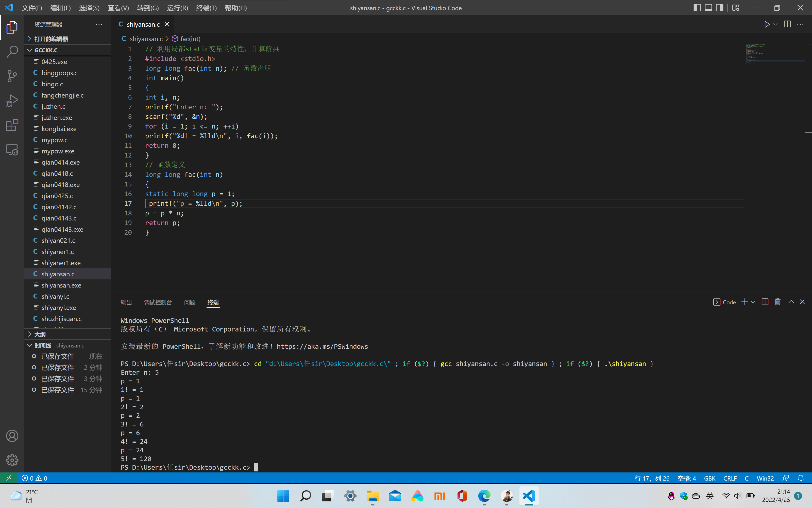This screenshot has height=508, width=812.
Task: Toggle the secondary side bar visibility
Action: pos(719,8)
